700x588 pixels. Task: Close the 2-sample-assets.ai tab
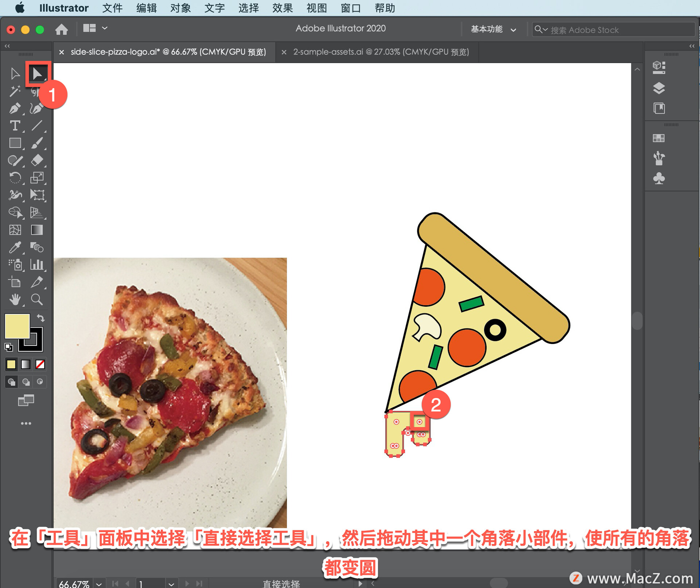click(x=284, y=52)
